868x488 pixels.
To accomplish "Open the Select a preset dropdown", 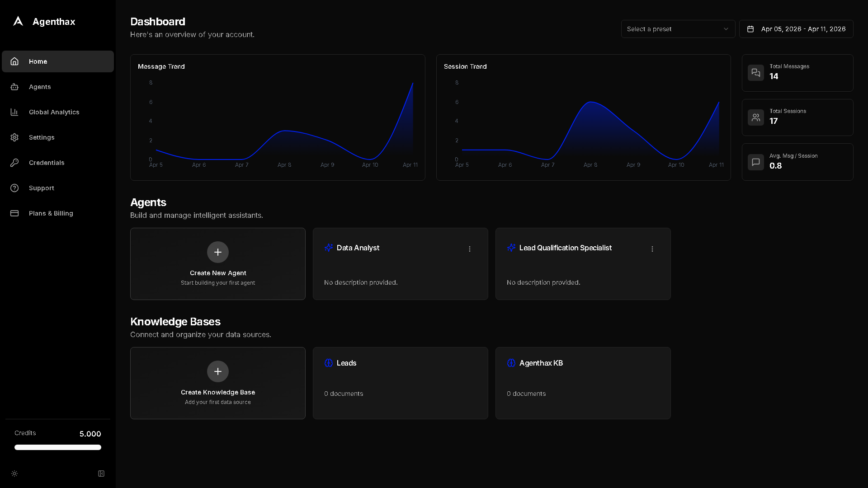I will coord(678,29).
